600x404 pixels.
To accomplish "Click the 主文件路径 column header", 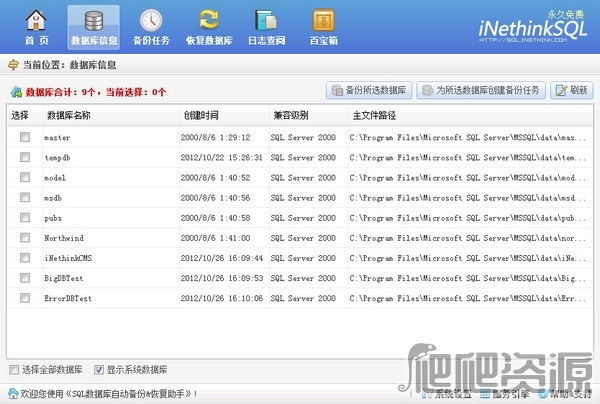I will coord(471,115).
